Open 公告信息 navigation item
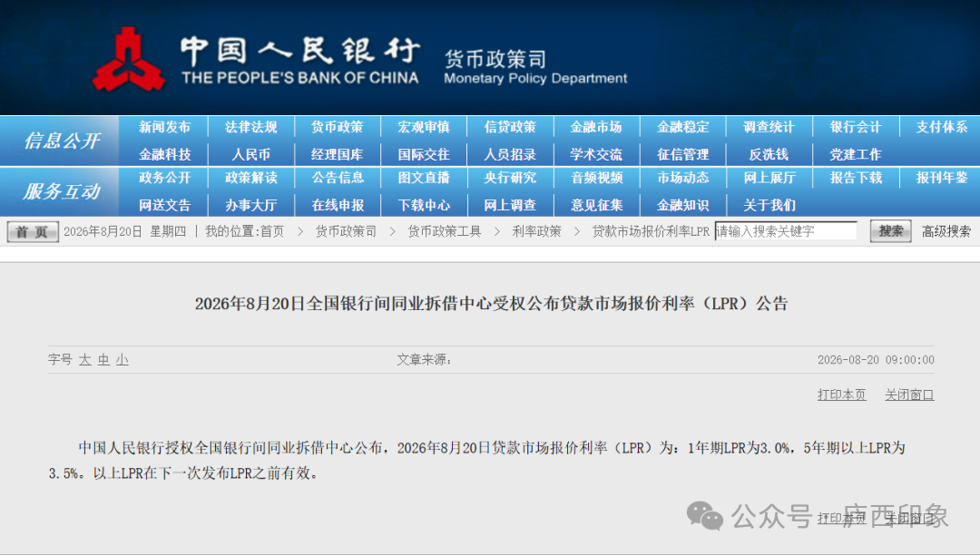 click(338, 178)
